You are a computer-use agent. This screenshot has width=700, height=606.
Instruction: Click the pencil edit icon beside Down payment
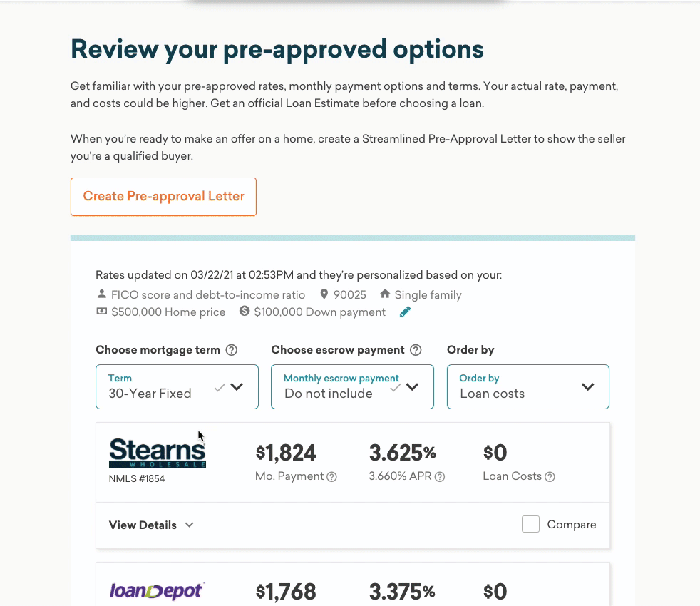(405, 312)
